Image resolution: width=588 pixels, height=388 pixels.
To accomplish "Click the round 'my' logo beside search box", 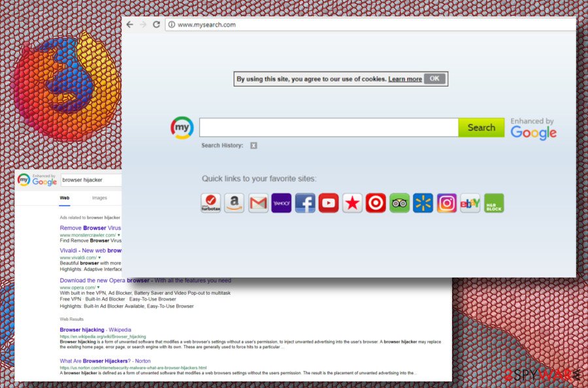I will (182, 128).
